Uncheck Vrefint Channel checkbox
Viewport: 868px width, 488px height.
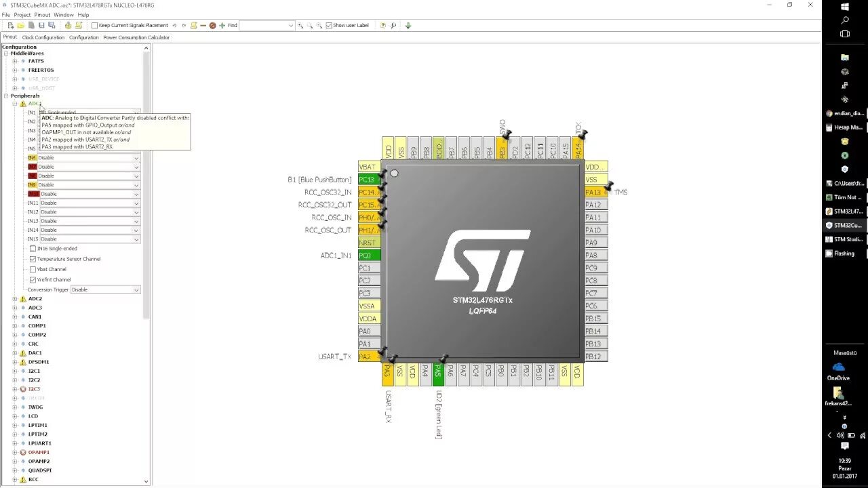click(33, 279)
